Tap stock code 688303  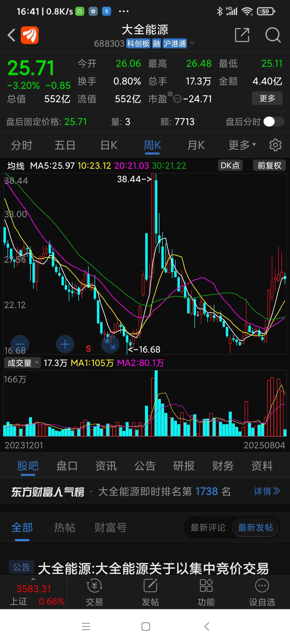pos(109,43)
